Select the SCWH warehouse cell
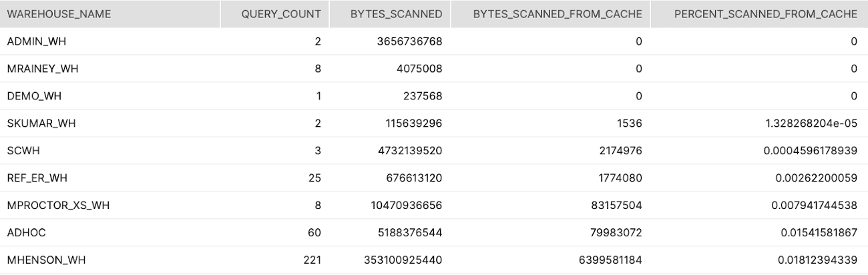Image resolution: width=868 pixels, height=275 pixels. click(x=23, y=151)
